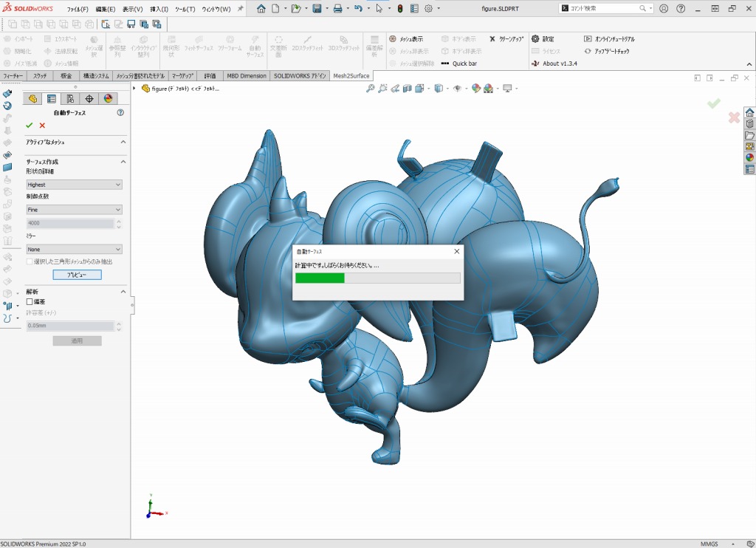The height and width of the screenshot is (548, 756).
Task: Switch to the スケッチ ribbon tab
Action: tap(40, 76)
